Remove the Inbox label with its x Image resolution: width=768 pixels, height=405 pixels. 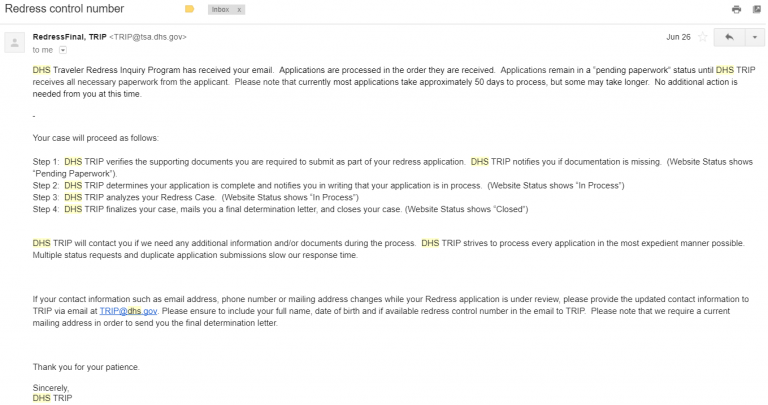pos(240,9)
